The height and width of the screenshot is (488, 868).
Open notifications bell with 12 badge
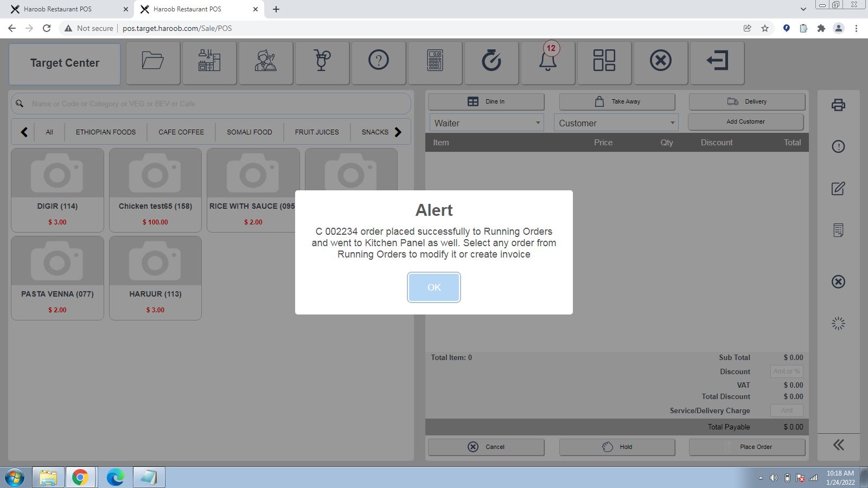click(x=548, y=63)
